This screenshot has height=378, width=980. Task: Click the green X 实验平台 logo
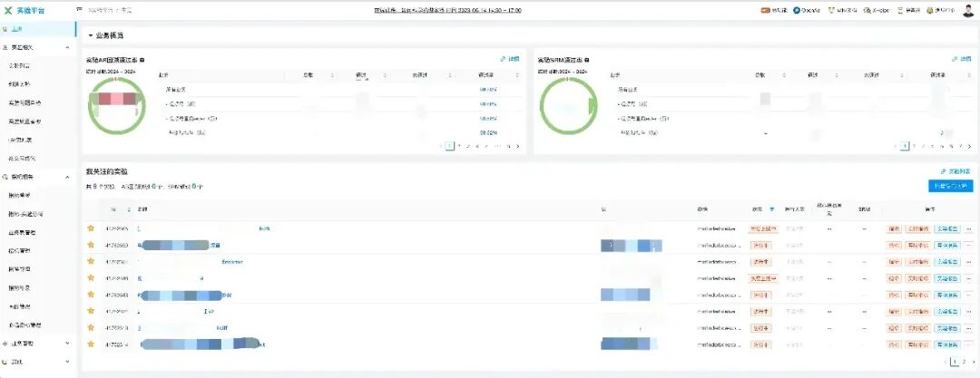pos(24,11)
